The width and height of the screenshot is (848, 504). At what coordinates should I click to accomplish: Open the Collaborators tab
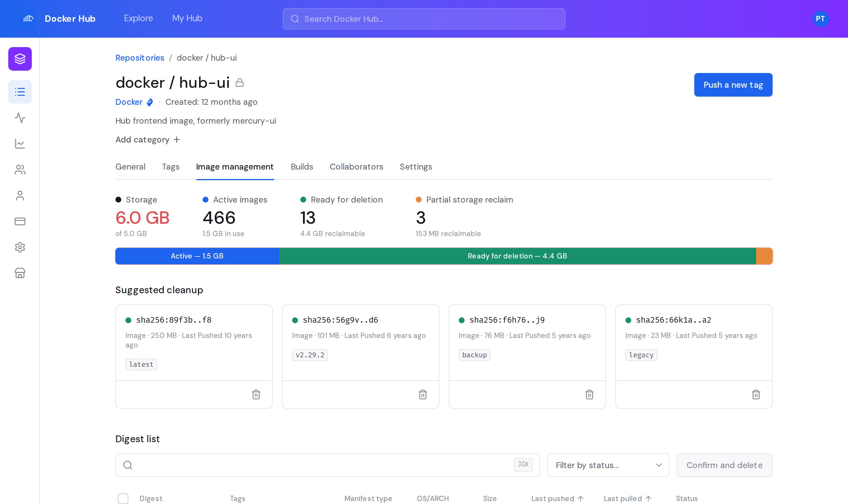point(356,167)
